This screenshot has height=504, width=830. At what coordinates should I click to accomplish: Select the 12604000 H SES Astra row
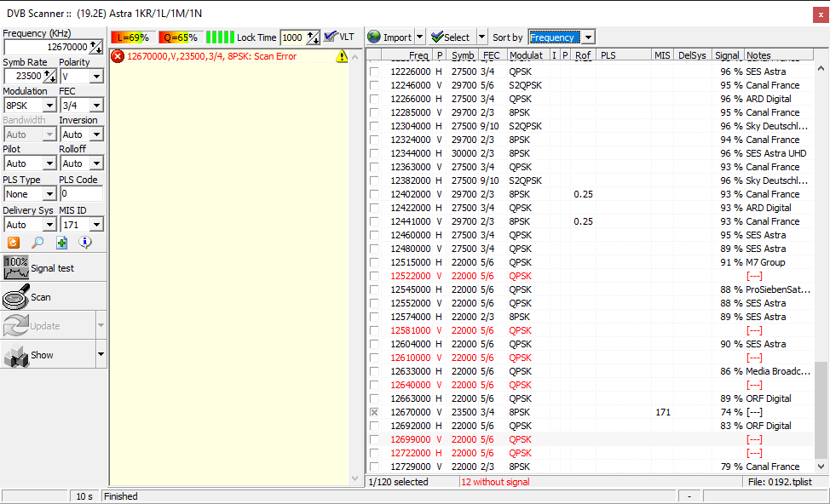(591, 344)
